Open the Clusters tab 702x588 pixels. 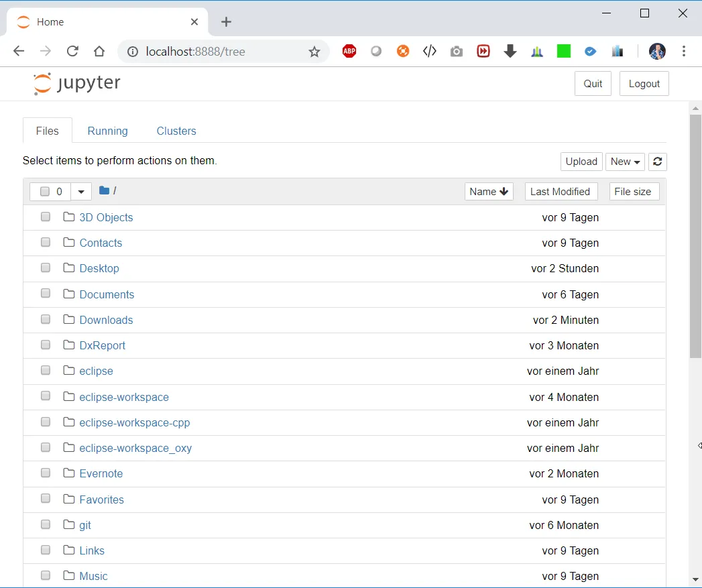pyautogui.click(x=176, y=131)
